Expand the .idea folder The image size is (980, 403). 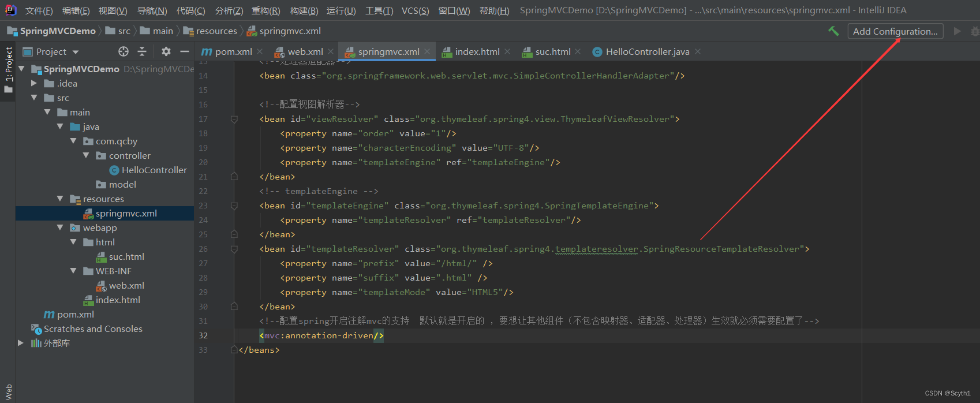(34, 83)
